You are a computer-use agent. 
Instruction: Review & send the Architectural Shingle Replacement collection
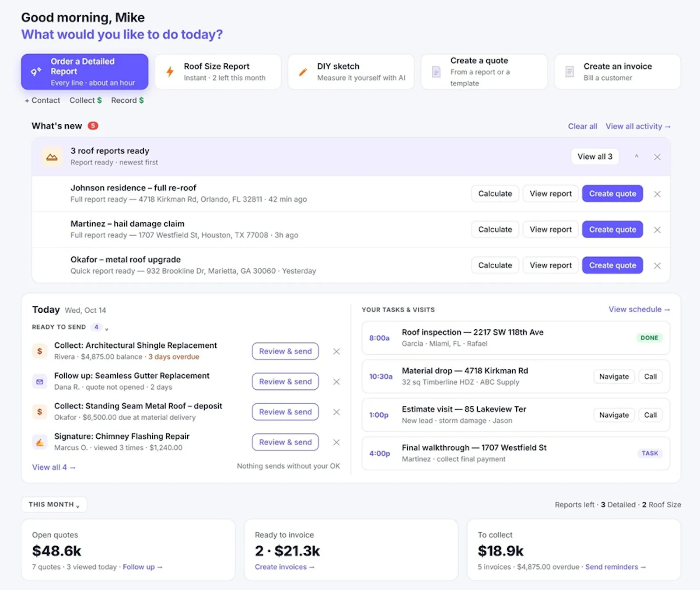point(285,351)
